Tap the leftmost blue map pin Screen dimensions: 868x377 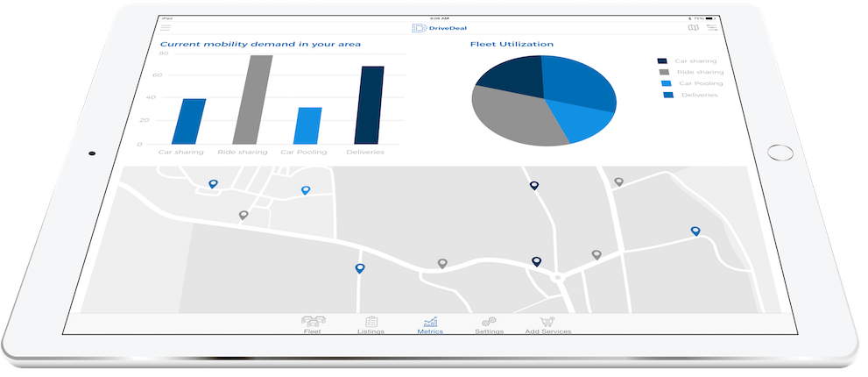pyautogui.click(x=213, y=183)
